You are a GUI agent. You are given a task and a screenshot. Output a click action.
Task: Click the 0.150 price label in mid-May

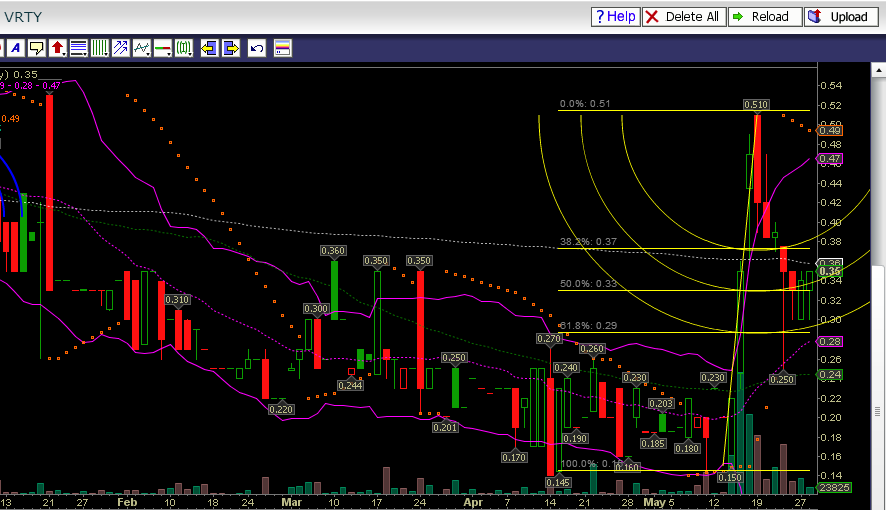[x=729, y=477]
